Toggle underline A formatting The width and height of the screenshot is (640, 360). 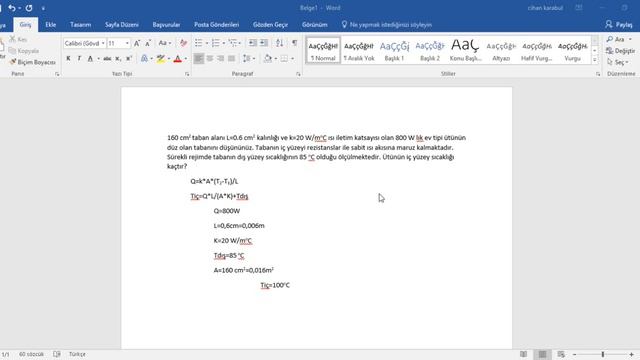coord(90,59)
